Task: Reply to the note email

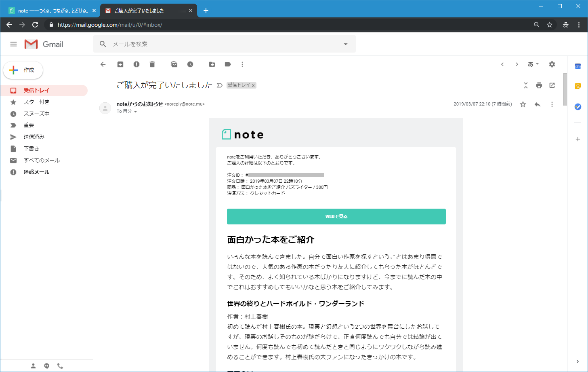Action: tap(538, 104)
